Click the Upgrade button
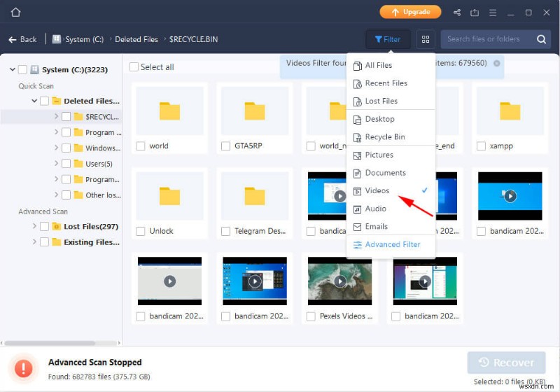 (410, 12)
